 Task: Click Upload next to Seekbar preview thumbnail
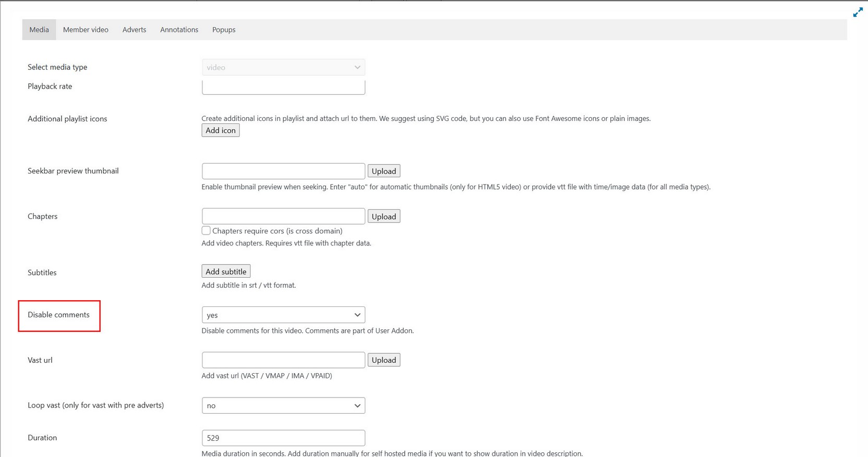coord(384,171)
